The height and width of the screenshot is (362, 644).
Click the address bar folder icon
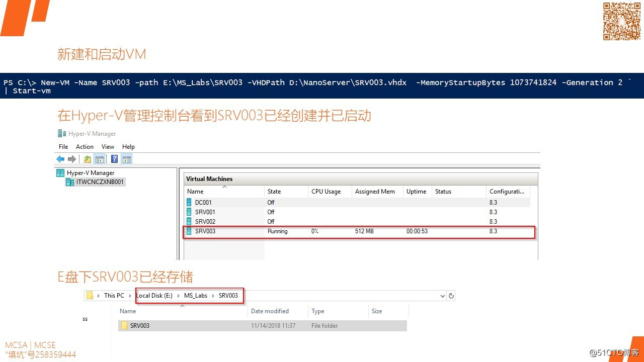pyautogui.click(x=90, y=296)
